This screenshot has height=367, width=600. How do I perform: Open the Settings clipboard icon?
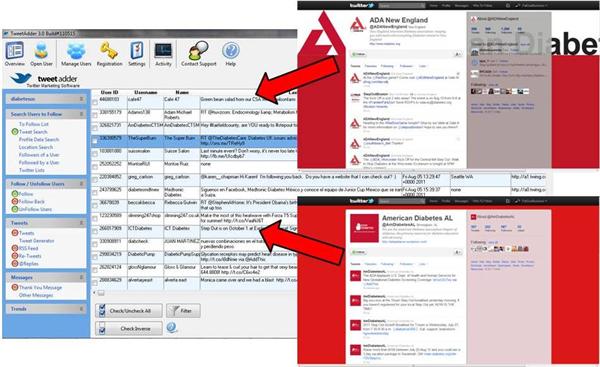(137, 54)
